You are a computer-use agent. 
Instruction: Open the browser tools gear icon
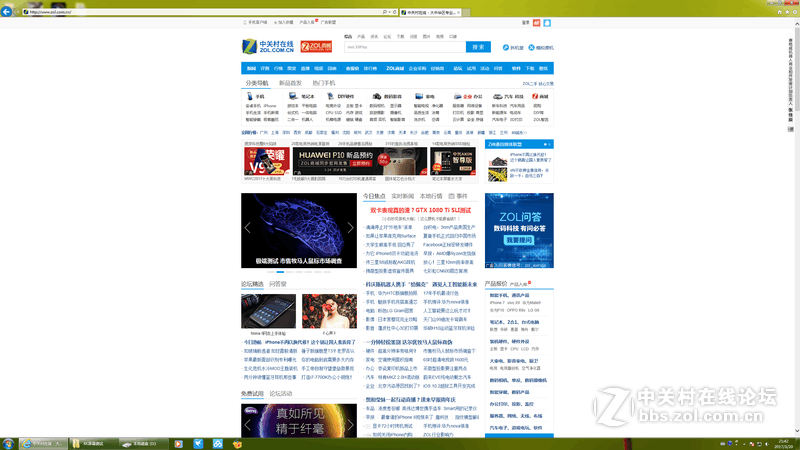pyautogui.click(x=794, y=12)
